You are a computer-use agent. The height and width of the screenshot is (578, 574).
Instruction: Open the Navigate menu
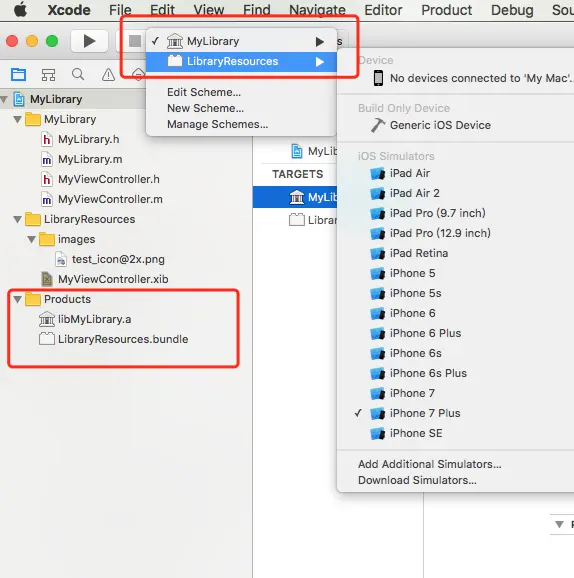[x=317, y=10]
